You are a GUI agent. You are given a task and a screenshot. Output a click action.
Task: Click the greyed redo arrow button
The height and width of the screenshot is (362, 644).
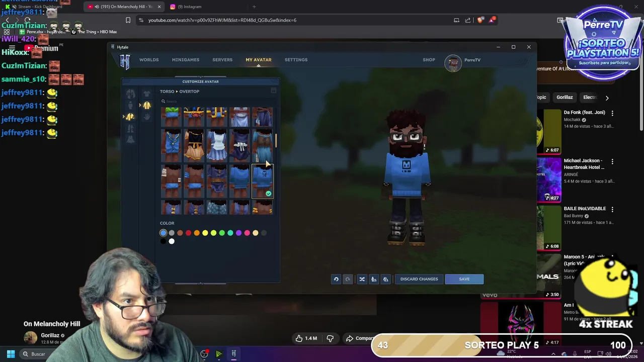click(x=348, y=279)
